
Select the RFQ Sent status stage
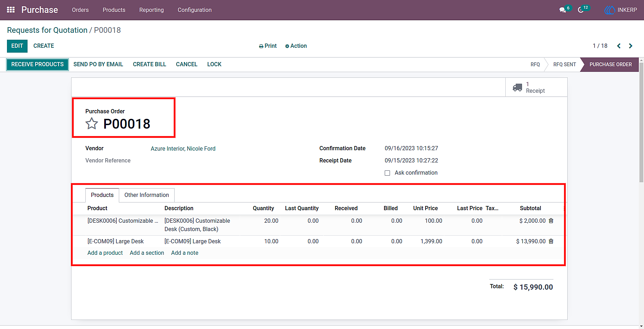564,64
